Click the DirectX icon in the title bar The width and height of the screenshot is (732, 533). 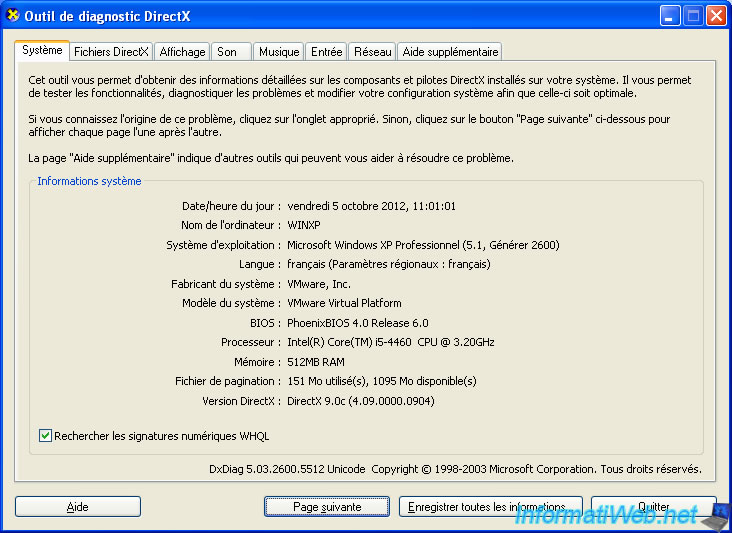12,15
